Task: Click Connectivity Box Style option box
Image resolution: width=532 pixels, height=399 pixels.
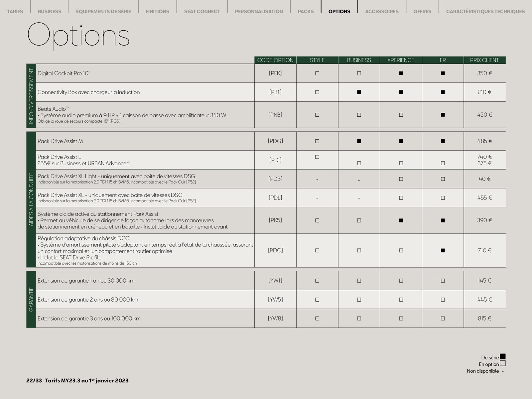Action: (x=317, y=92)
